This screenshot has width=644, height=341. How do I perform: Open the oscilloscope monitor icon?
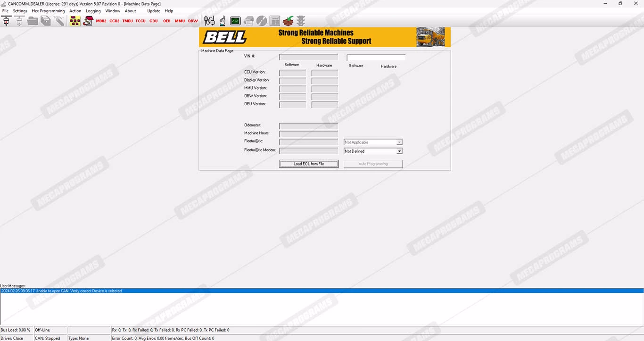click(x=235, y=21)
